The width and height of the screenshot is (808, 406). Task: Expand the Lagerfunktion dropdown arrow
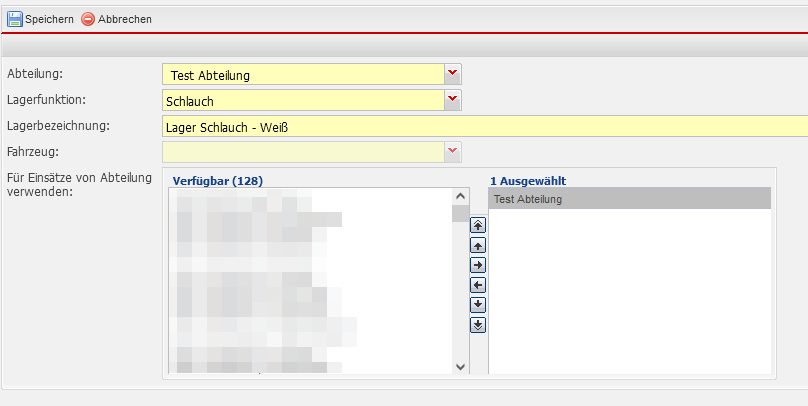pos(453,100)
